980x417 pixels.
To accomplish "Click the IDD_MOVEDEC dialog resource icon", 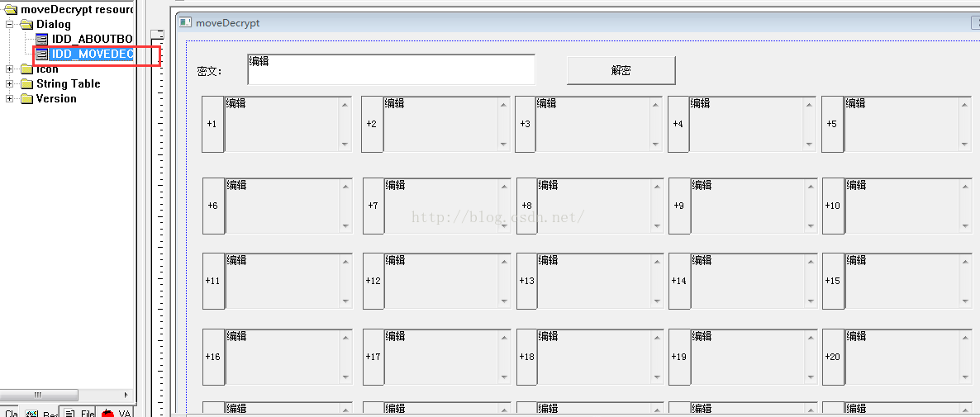I will click(42, 54).
